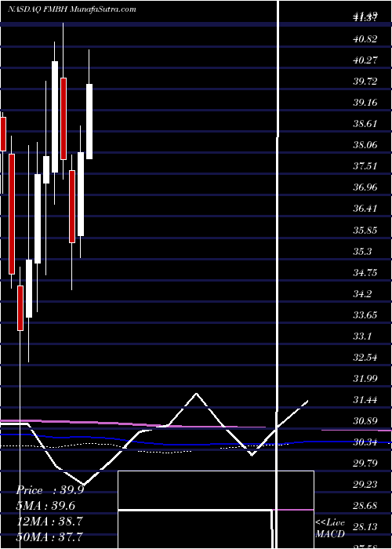
Task: Click the Price : 39.9 readout
Action: point(50,490)
